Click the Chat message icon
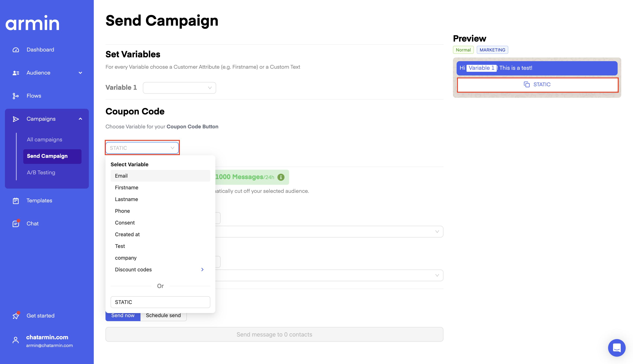 (16, 224)
